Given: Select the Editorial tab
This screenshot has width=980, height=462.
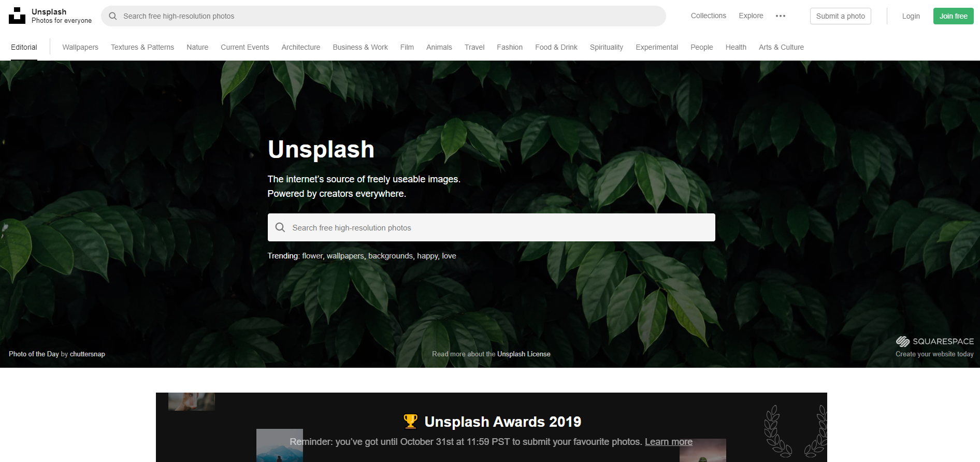Looking at the screenshot, I should click(x=24, y=47).
